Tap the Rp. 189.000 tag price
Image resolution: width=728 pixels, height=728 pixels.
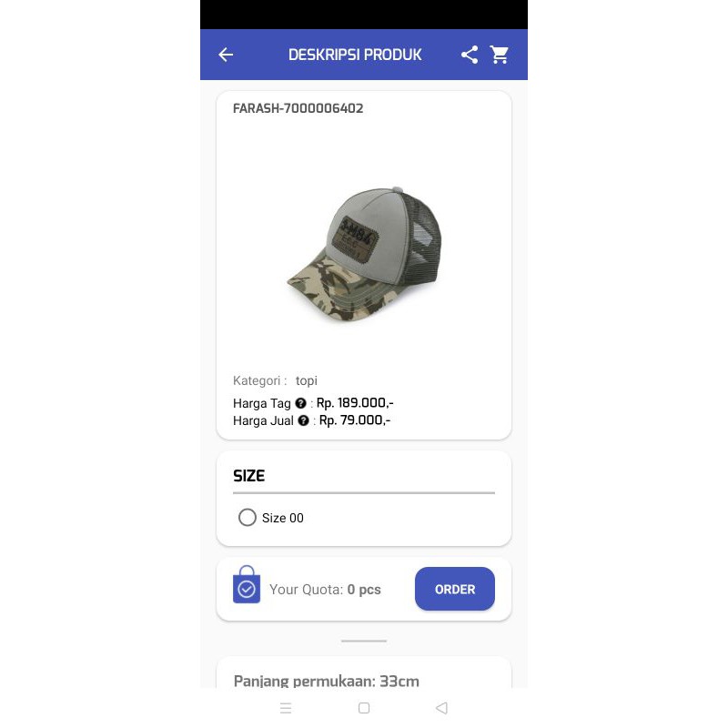[x=355, y=402]
